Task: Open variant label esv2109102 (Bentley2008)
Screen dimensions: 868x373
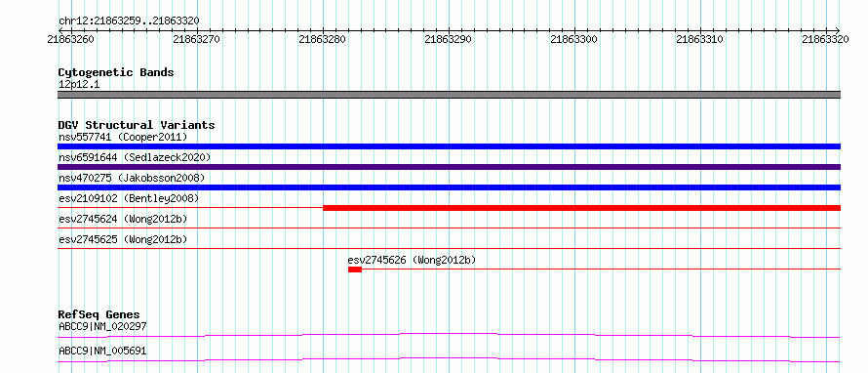Action: (129, 198)
